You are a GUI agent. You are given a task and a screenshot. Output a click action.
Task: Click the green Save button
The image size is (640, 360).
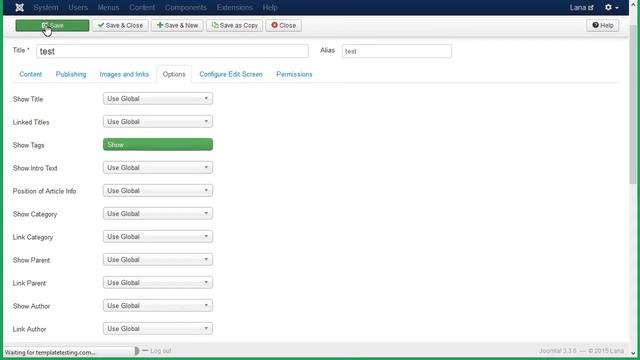pyautogui.click(x=52, y=25)
